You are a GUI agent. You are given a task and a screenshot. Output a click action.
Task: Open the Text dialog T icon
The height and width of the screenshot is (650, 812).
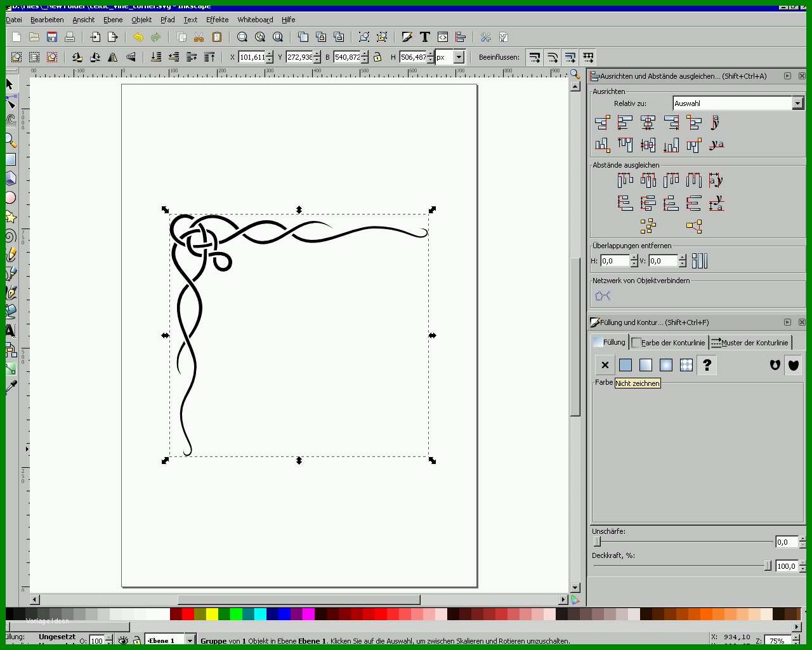425,37
